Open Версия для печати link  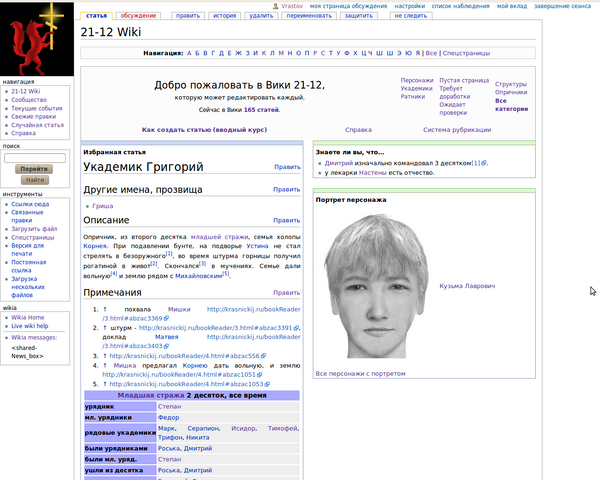27,250
